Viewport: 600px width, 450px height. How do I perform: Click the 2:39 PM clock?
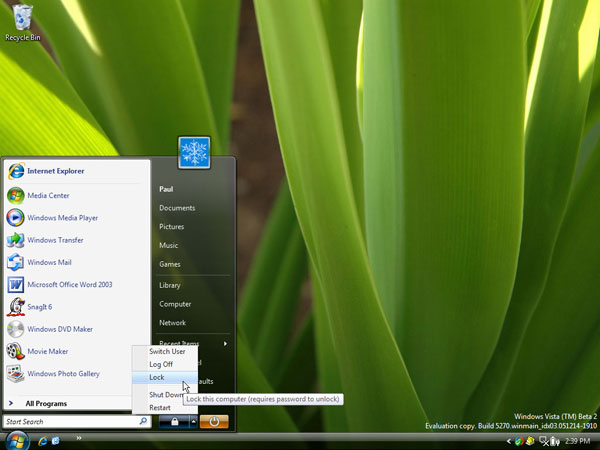(577, 441)
